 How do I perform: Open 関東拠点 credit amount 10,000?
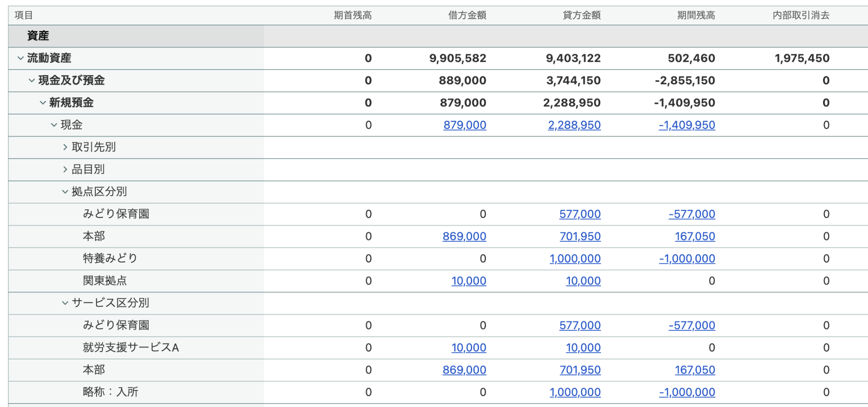pyautogui.click(x=583, y=281)
